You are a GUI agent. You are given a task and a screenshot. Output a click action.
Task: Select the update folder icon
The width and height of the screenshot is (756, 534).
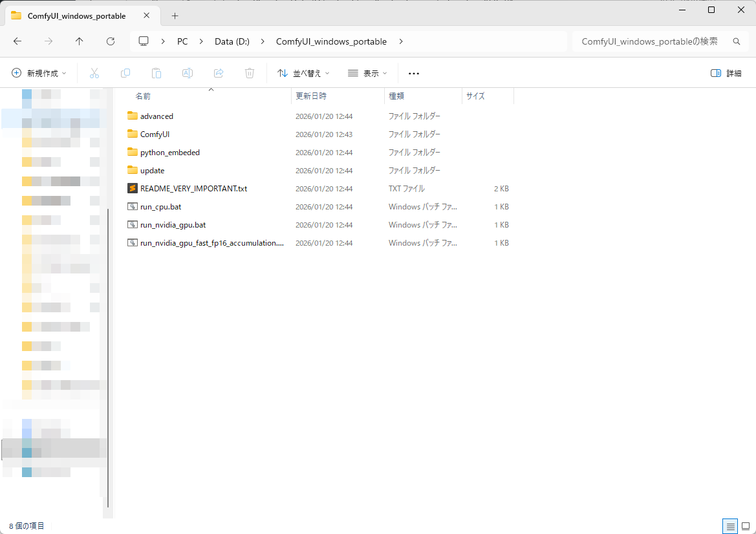click(x=132, y=170)
